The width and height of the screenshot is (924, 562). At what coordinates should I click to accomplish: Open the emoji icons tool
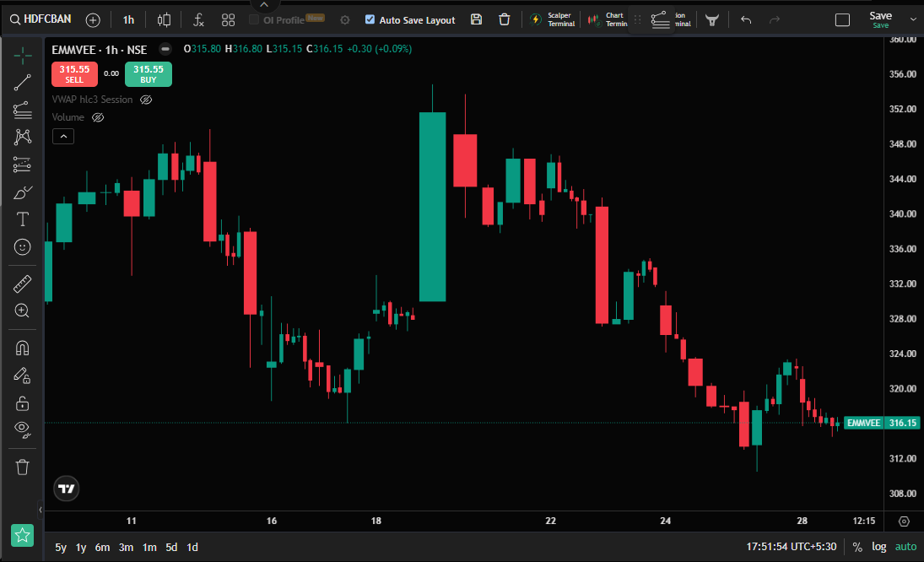[x=23, y=247]
